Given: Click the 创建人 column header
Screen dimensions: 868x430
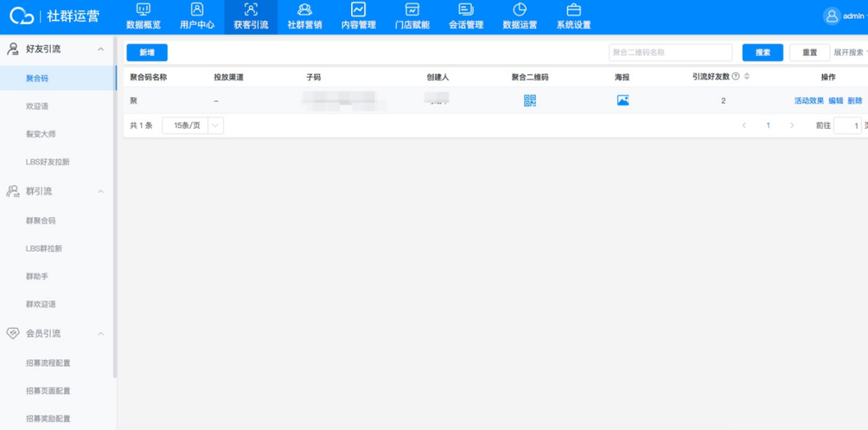Looking at the screenshot, I should coord(438,77).
